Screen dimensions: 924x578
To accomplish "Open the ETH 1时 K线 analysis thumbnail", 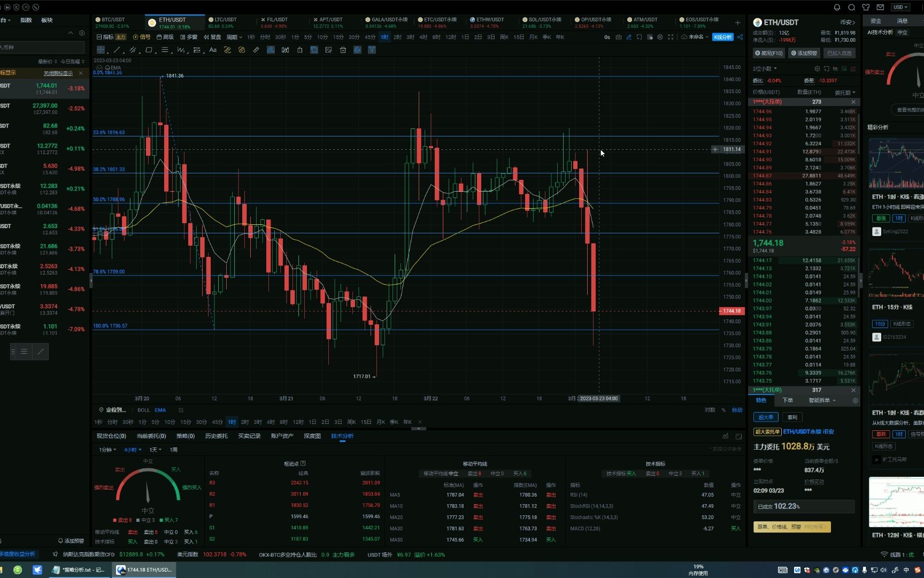I will click(896, 163).
